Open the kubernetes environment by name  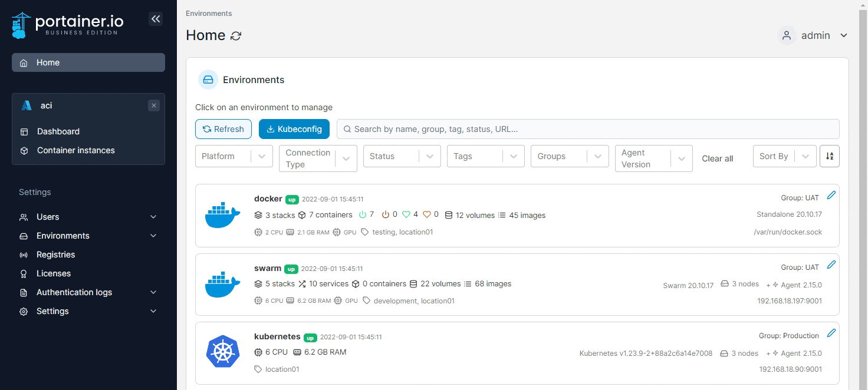click(277, 336)
